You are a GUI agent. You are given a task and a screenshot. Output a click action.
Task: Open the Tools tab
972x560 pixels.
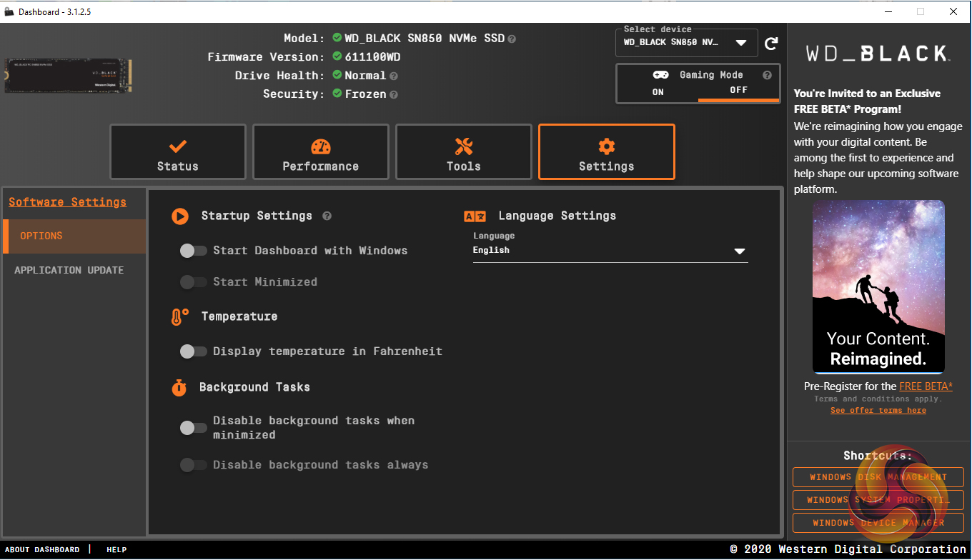click(x=464, y=151)
